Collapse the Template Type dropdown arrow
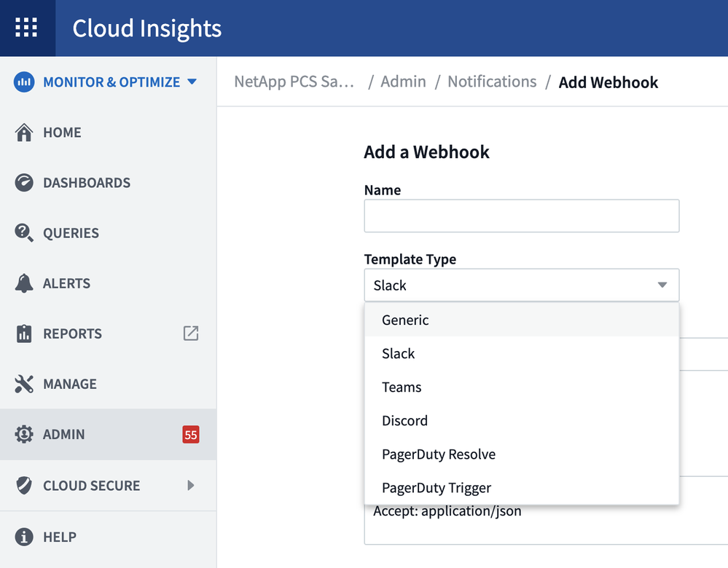This screenshot has height=568, width=728. coord(662,285)
